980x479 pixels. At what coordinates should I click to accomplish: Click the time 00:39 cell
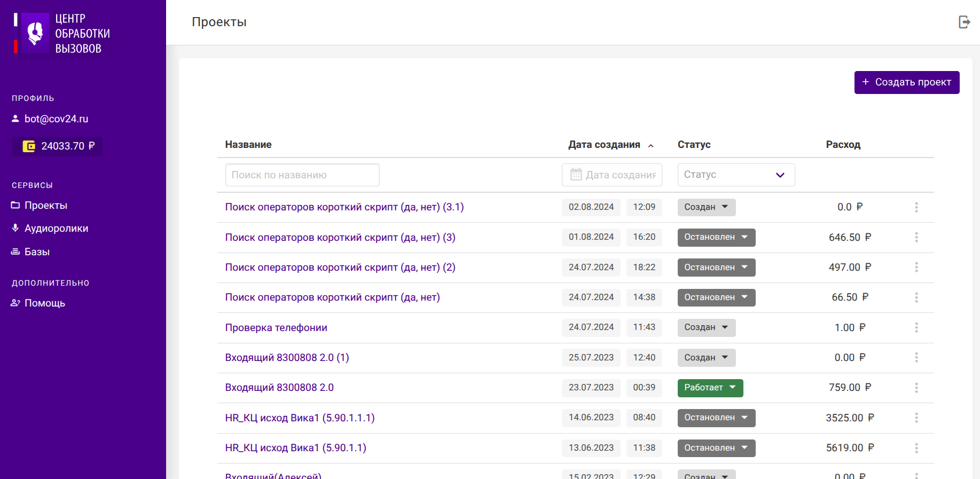(644, 388)
